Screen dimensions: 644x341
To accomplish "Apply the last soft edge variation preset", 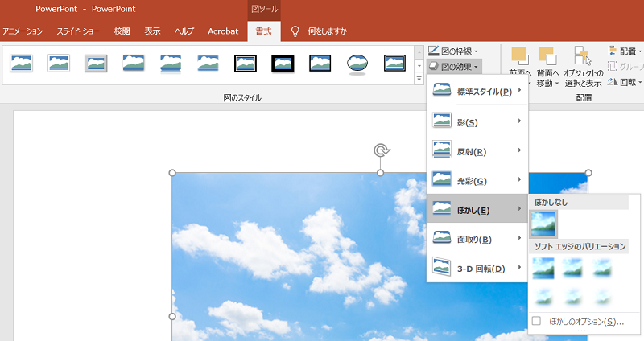I will click(602, 297).
